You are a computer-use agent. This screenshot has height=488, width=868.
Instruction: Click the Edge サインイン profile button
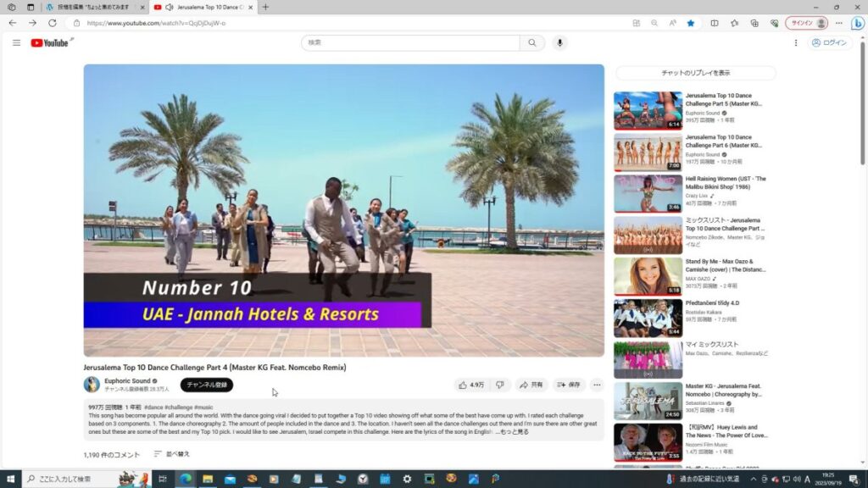(807, 23)
